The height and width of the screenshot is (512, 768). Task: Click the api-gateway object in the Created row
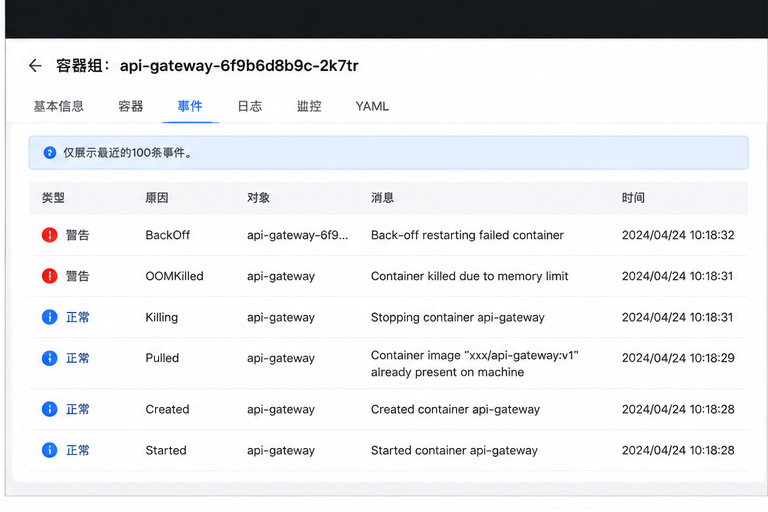pos(281,409)
